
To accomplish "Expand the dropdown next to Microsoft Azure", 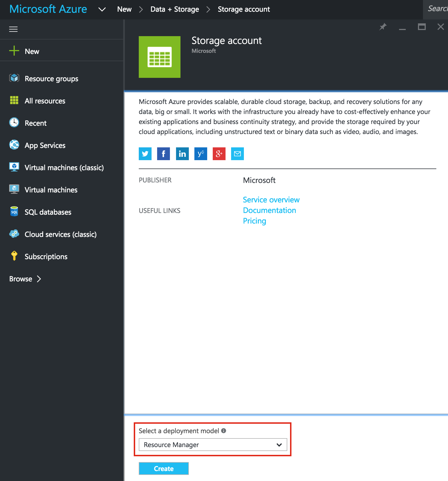I will tap(102, 9).
